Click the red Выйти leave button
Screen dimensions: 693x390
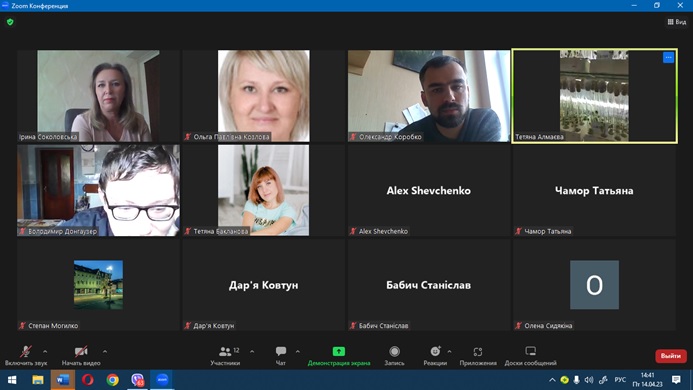pyautogui.click(x=670, y=356)
